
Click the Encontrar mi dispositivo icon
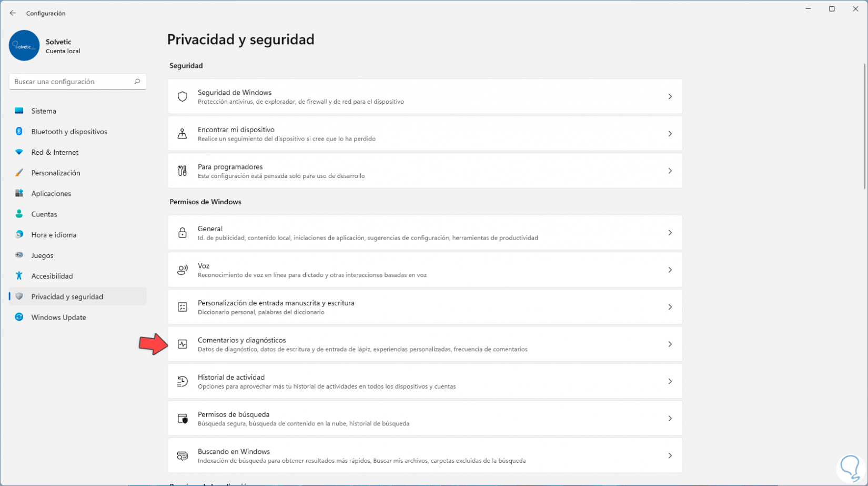(183, 134)
